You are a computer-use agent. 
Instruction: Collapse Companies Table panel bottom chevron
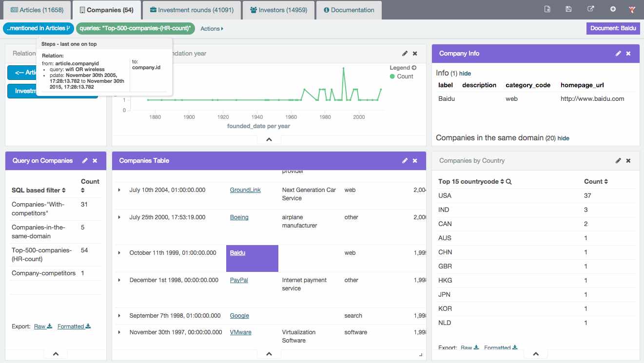click(269, 354)
